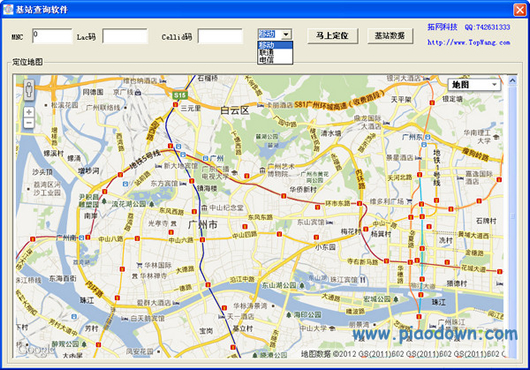This screenshot has width=530, height=370.
Task: Open the http://www.TopYang.com link
Action: (468, 42)
